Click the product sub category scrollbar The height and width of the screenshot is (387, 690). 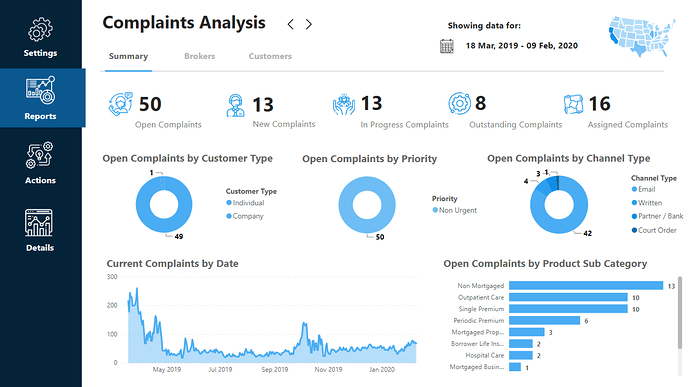click(680, 313)
